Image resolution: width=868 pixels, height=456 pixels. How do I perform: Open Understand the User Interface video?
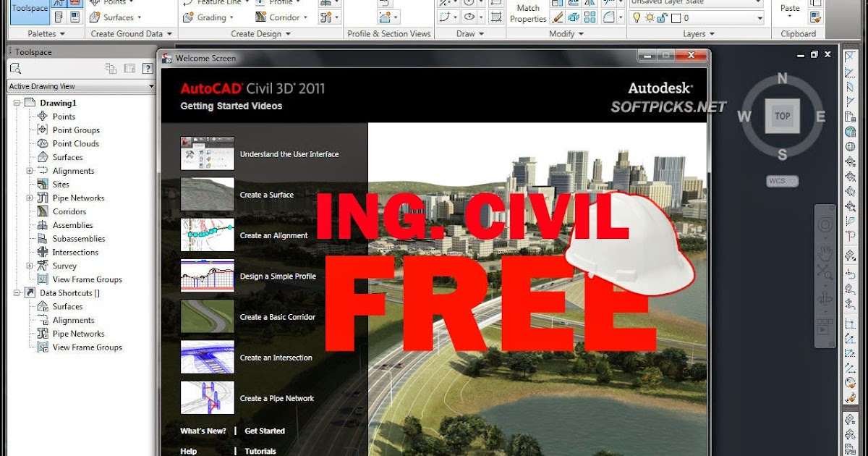click(x=289, y=154)
